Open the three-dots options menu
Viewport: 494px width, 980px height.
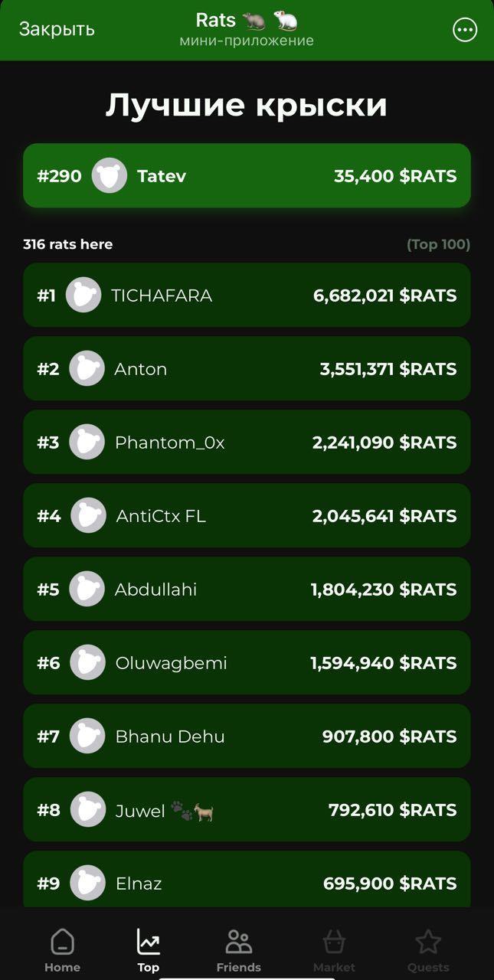tap(465, 30)
